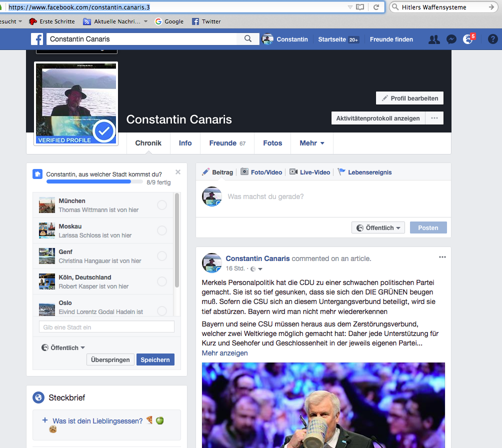
Task: Click Mehr anzeigen link in post
Action: pos(224,353)
